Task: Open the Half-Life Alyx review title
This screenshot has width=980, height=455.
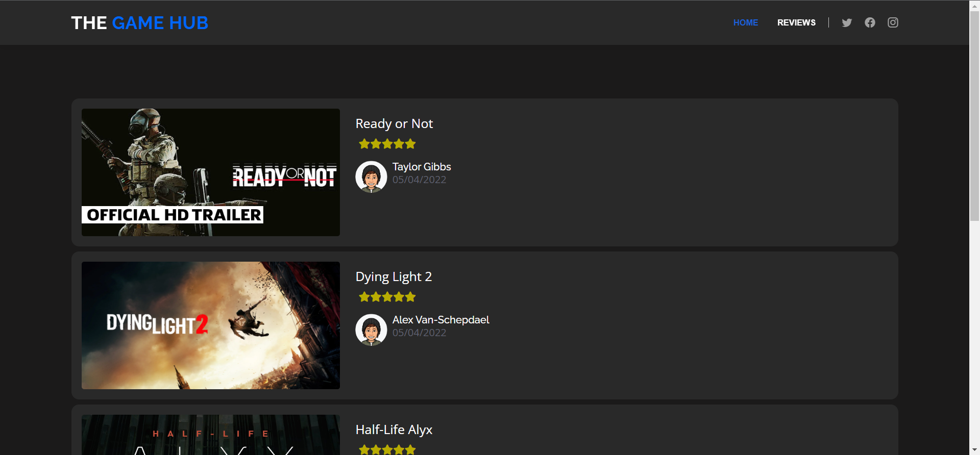Action: [394, 430]
